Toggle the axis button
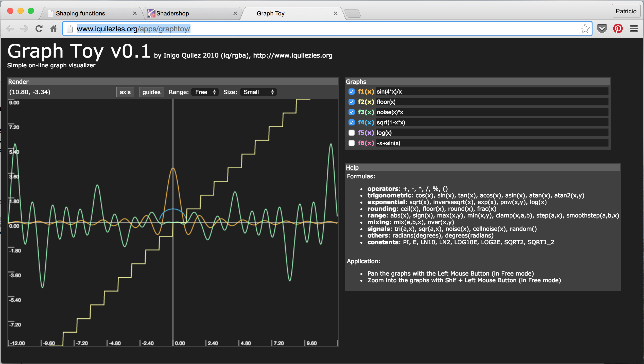This screenshot has height=364, width=644. pos(125,92)
